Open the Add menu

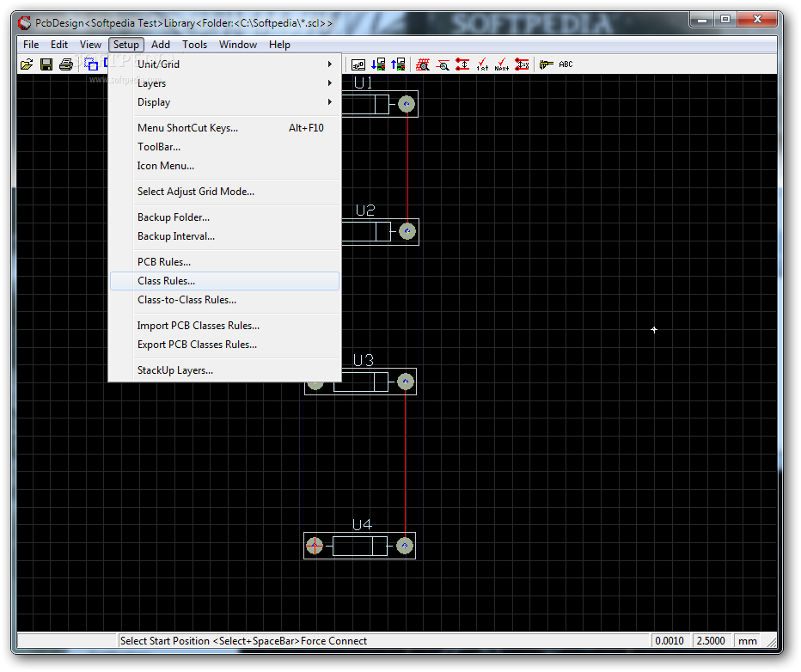pyautogui.click(x=161, y=45)
